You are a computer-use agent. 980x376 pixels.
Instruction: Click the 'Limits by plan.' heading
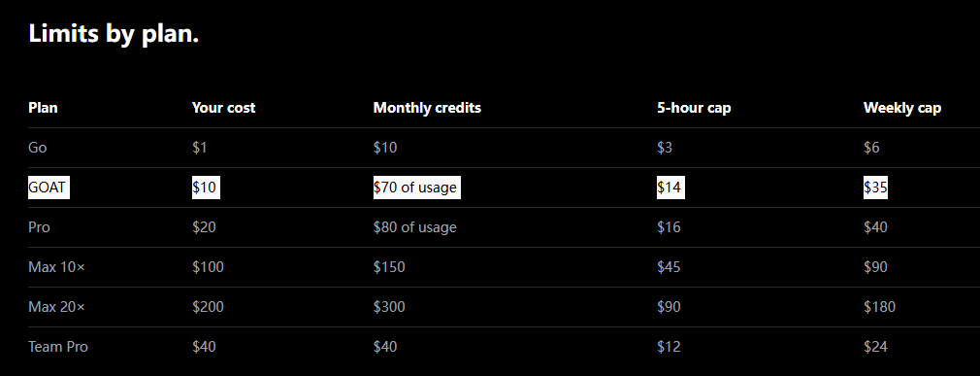point(114,34)
